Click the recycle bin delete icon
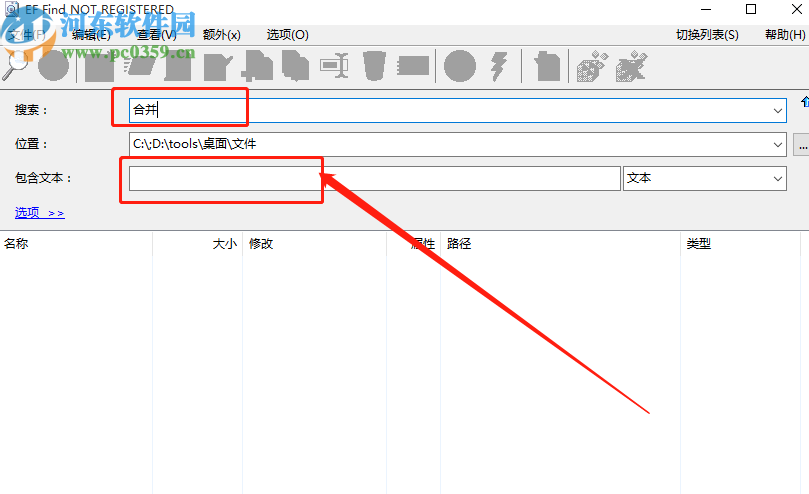Image resolution: width=809 pixels, height=494 pixels. click(375, 66)
